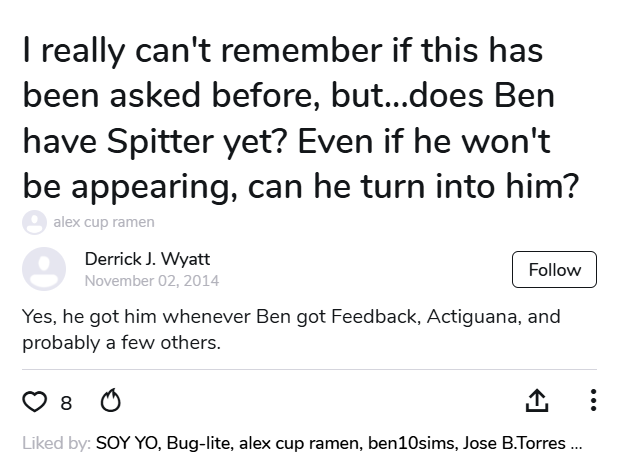618x464 pixels.
Task: Share the answer via upload icon
Action: coord(537,401)
